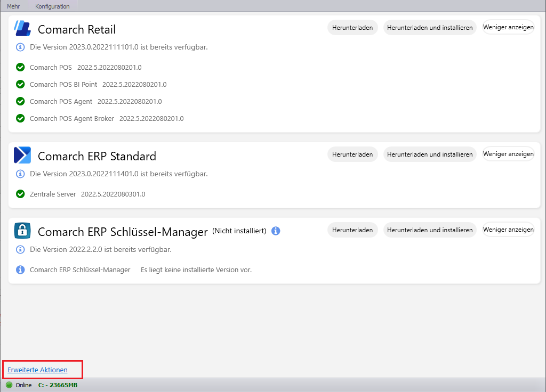Click the green check icon for Comarch POS BI Point

(x=20, y=84)
